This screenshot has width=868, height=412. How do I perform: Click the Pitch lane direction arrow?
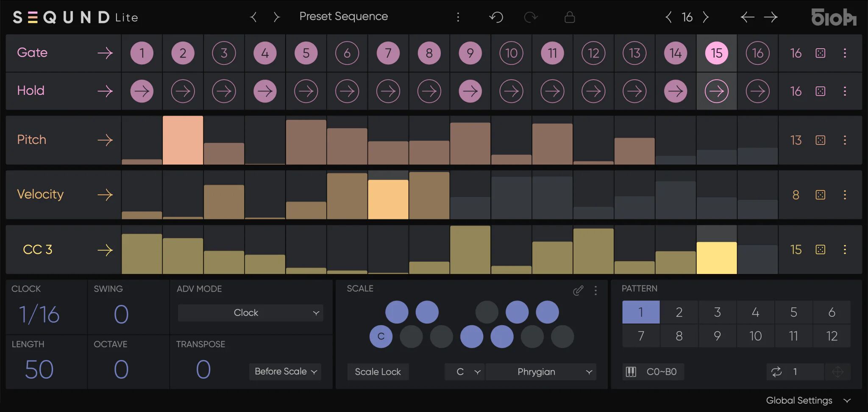point(105,140)
